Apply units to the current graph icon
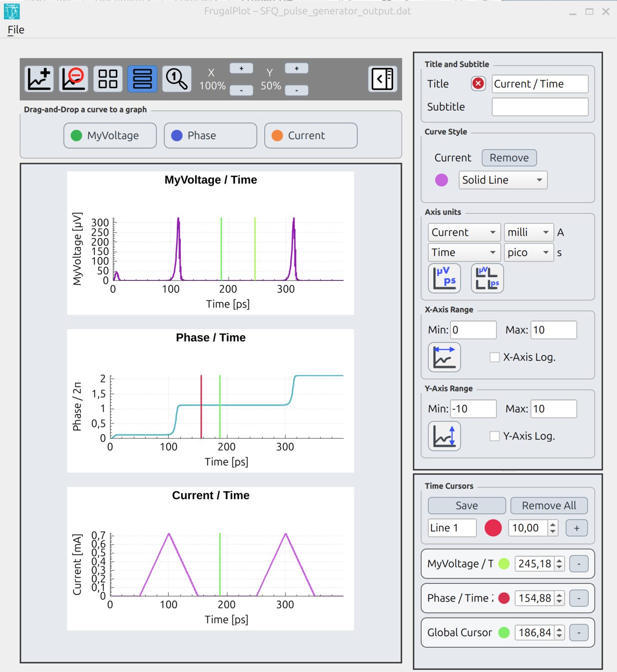 (444, 278)
